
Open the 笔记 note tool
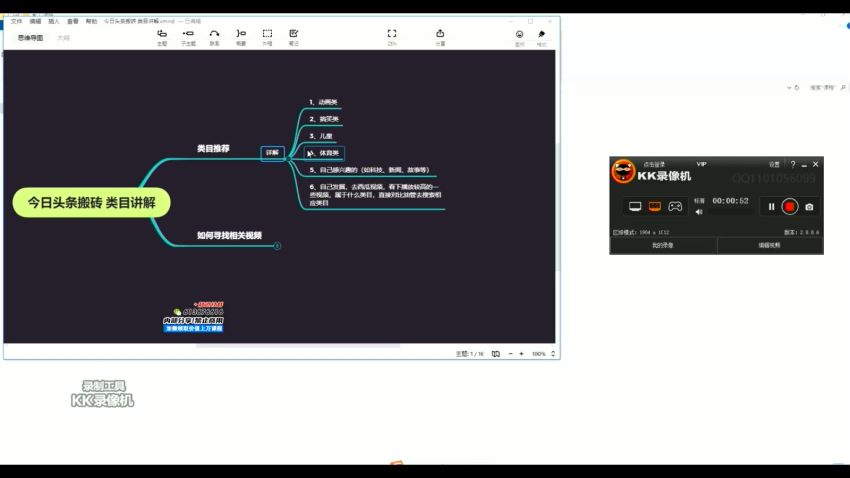(x=294, y=37)
